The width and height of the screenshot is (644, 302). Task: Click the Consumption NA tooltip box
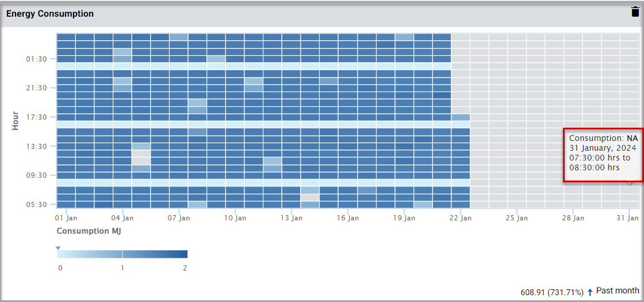coord(603,155)
